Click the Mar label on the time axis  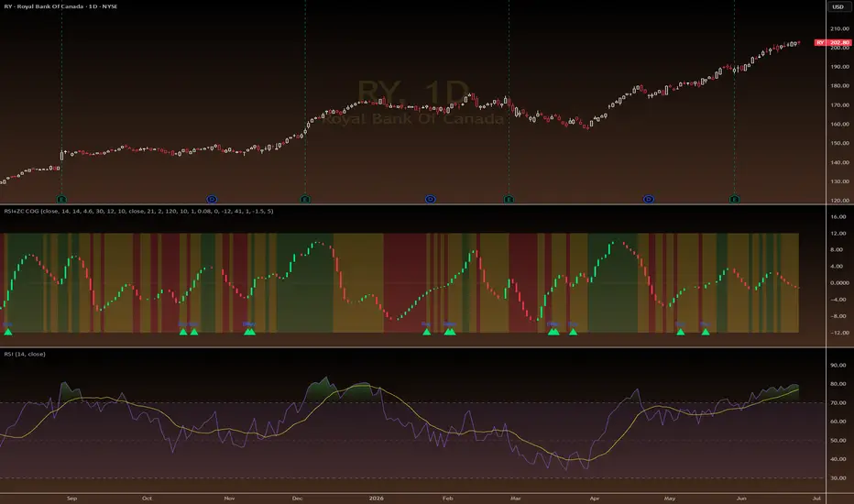pos(515,498)
